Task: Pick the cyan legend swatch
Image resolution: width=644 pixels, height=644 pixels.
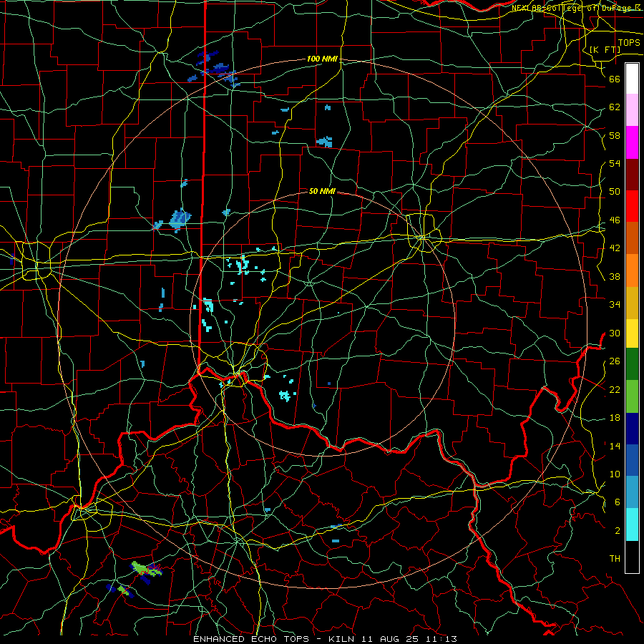Action: [x=632, y=525]
